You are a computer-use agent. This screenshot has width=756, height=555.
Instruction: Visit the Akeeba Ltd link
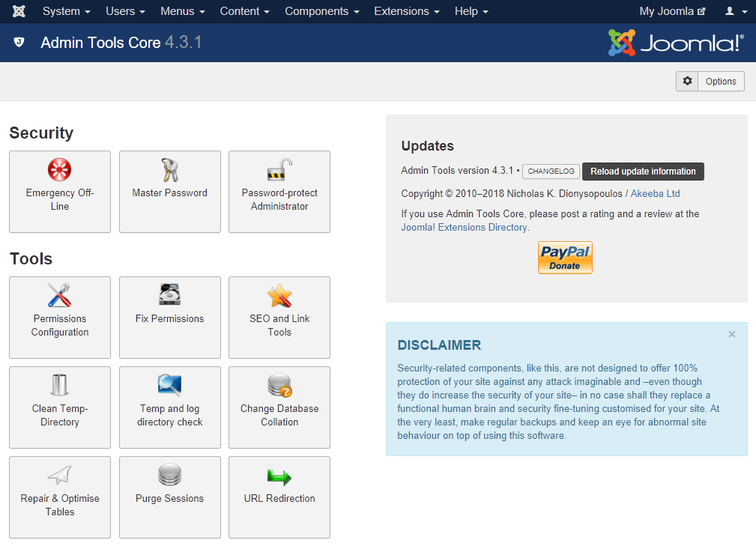tap(656, 194)
